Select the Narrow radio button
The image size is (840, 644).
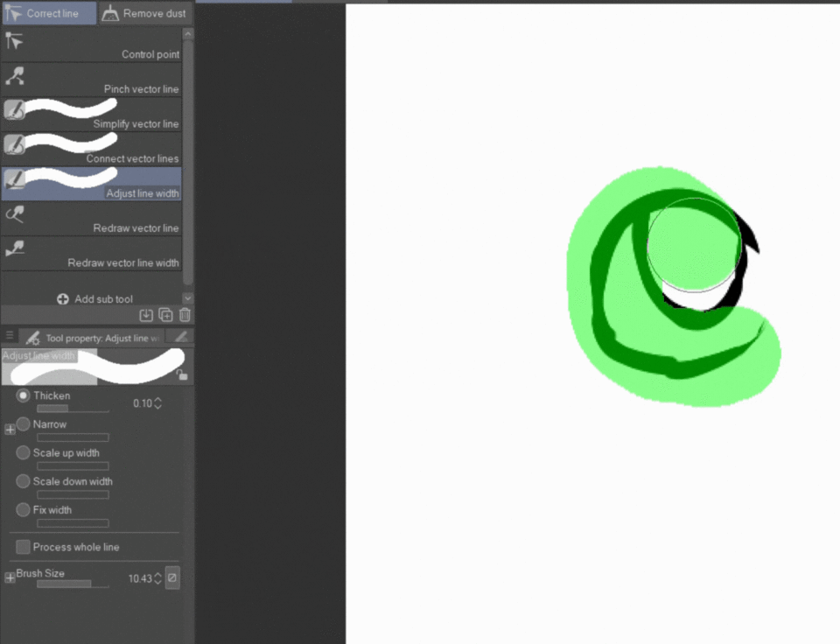pyautogui.click(x=23, y=423)
